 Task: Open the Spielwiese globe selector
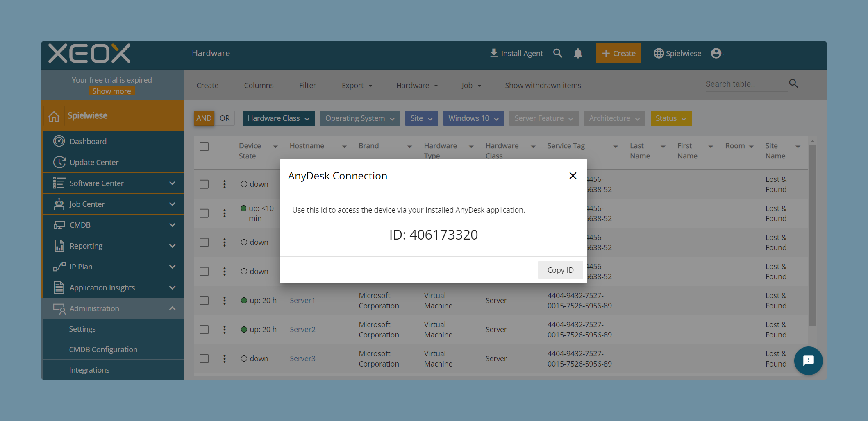tap(677, 53)
